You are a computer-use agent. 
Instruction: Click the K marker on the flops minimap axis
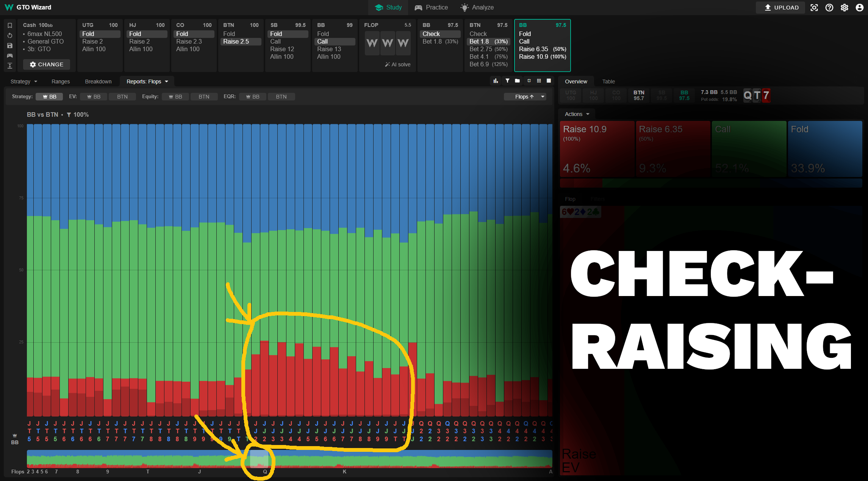[344, 472]
